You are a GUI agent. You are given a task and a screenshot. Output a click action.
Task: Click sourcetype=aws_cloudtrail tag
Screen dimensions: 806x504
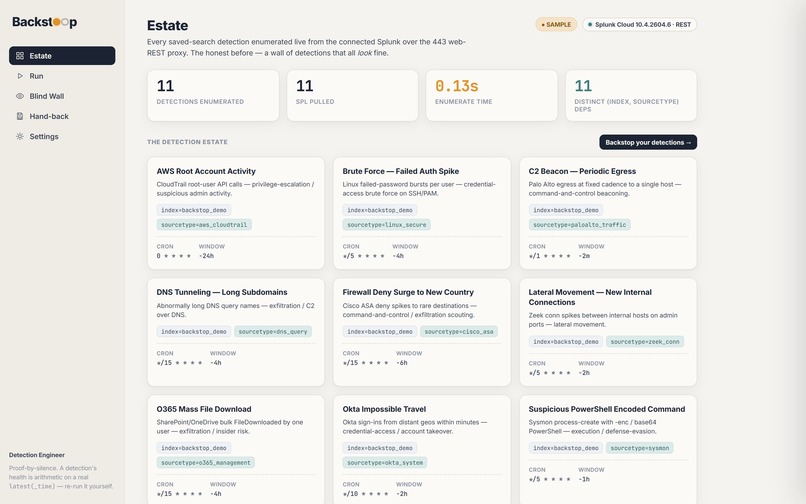pos(204,225)
